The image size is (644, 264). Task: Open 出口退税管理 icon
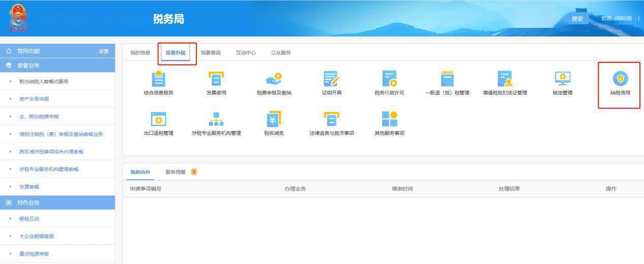coord(158,120)
